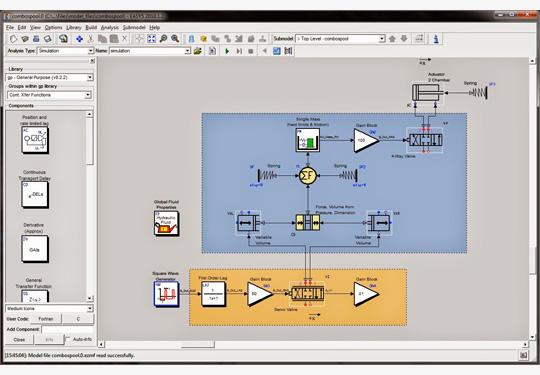540x375 pixels.
Task: Select the Square Wave Generator block
Action: pyautogui.click(x=166, y=294)
